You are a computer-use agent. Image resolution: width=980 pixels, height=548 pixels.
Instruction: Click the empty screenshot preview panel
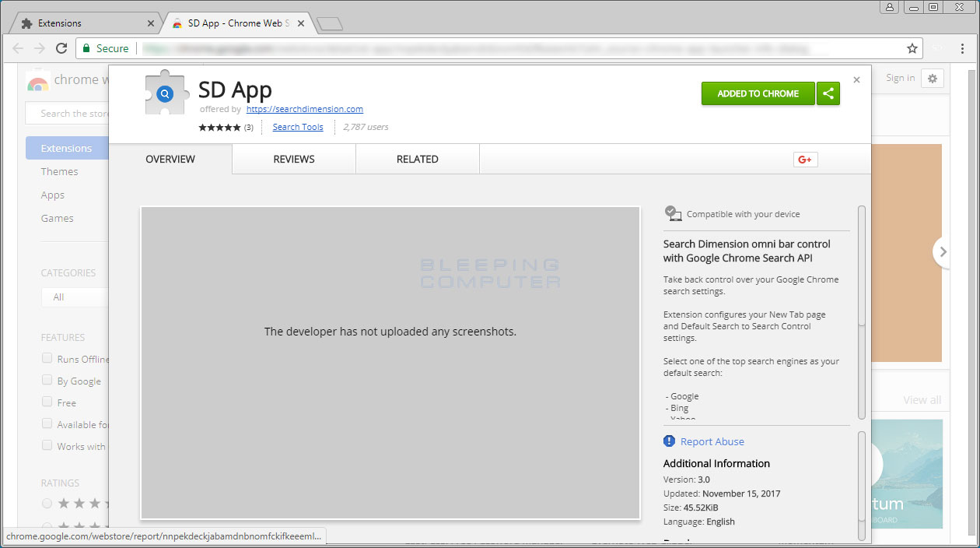(x=390, y=363)
